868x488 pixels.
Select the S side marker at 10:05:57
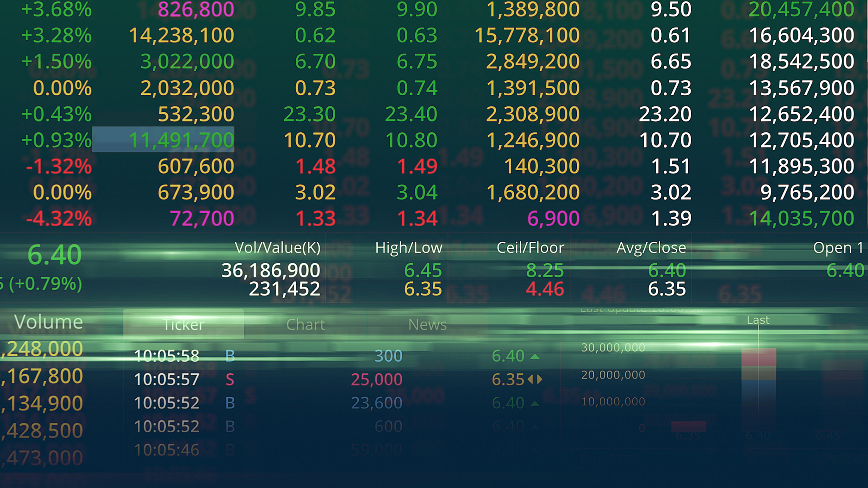(230, 380)
